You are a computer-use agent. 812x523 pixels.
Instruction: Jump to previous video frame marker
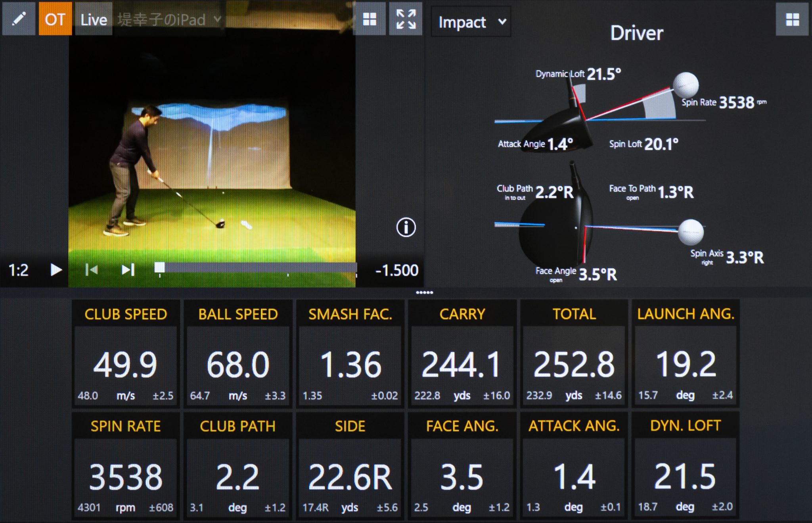92,270
